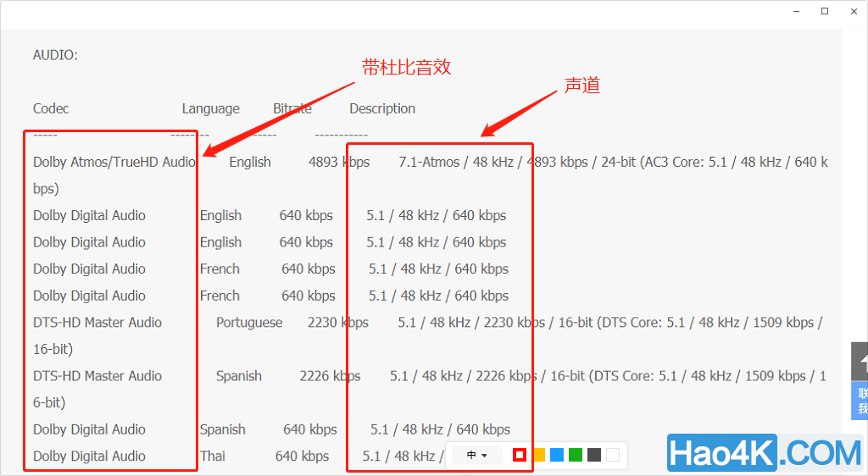Select the dark gray color swatch
This screenshot has height=476, width=868.
(594, 455)
